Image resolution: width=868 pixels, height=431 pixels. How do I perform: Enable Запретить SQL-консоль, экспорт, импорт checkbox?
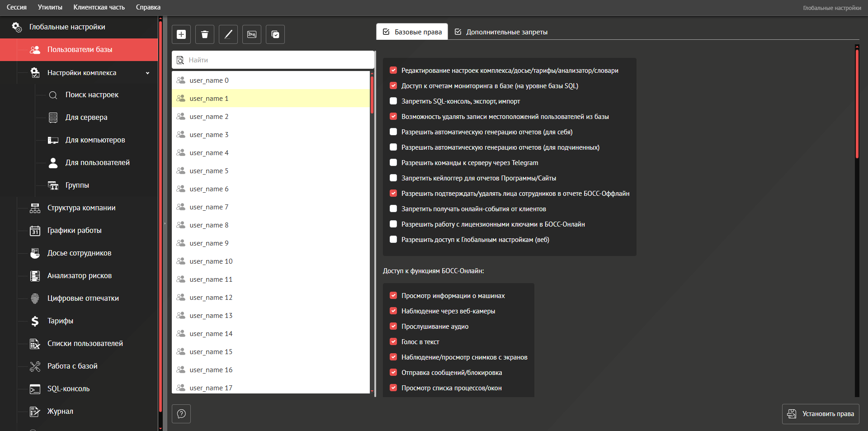pyautogui.click(x=393, y=101)
